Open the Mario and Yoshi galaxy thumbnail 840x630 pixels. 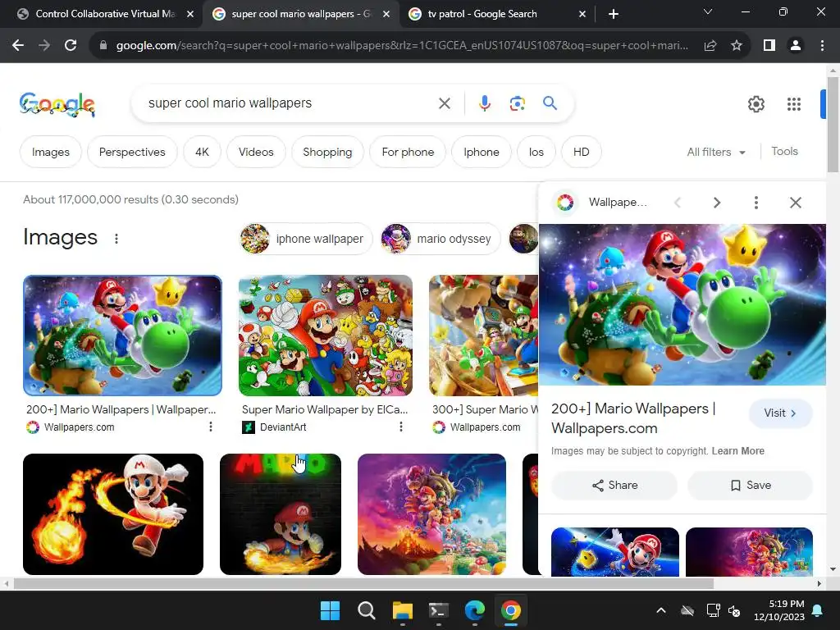coord(122,336)
